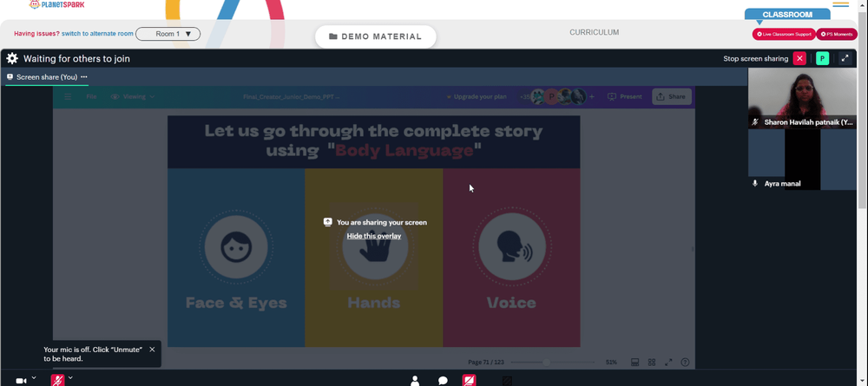The image size is (868, 386).
Task: Open the Curriculum tab
Action: click(594, 33)
